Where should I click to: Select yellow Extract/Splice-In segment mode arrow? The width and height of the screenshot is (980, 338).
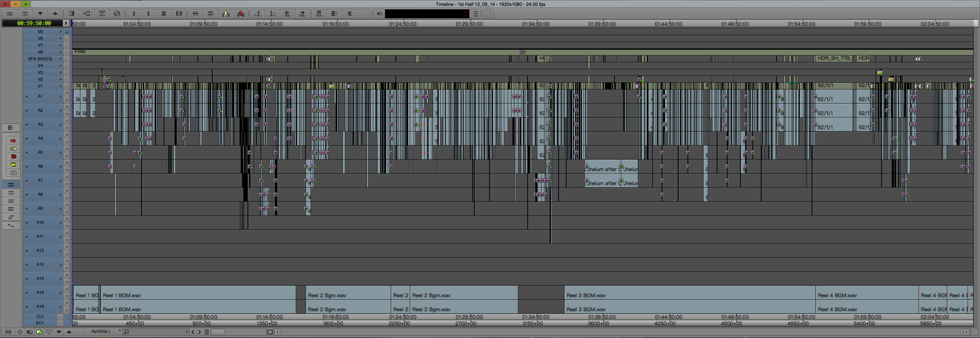pyautogui.click(x=13, y=149)
